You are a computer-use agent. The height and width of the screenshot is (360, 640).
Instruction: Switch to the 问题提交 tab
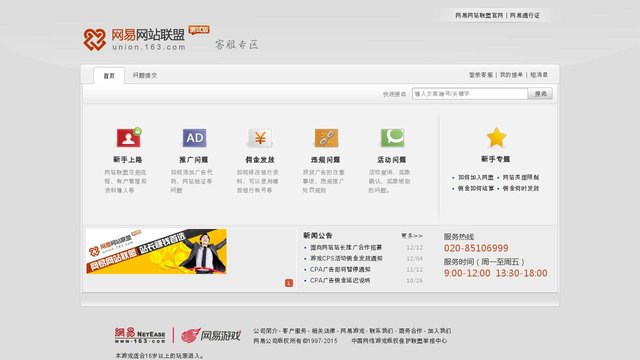pos(144,76)
